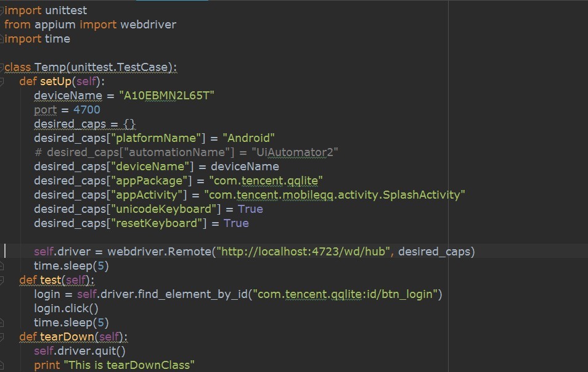Click the 'tearDown' method name
The image size is (588, 372).
point(67,337)
